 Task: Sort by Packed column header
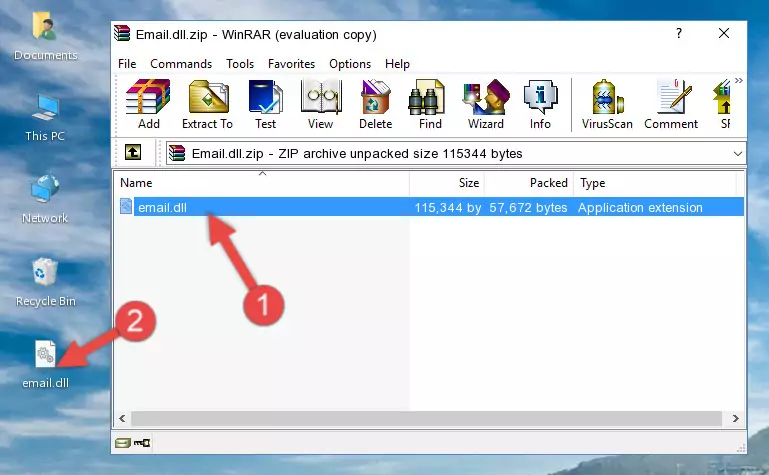tap(529, 183)
